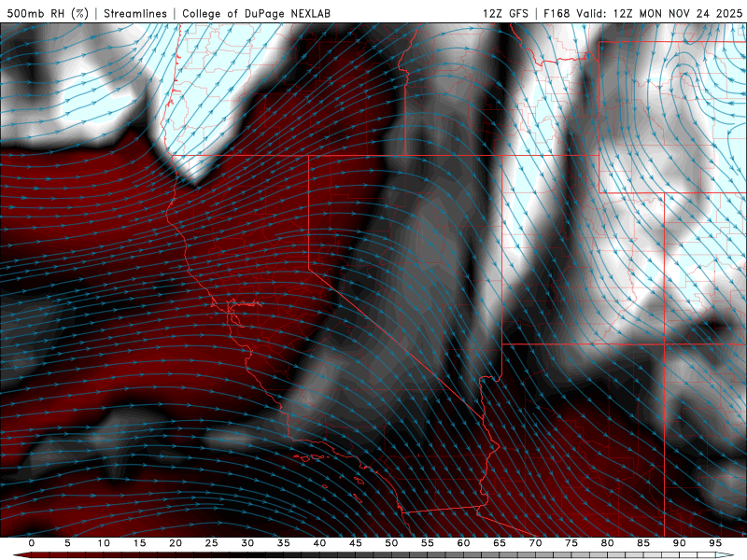Click the colorbar label '95'
This screenshot has height=560, width=747.
click(x=715, y=543)
